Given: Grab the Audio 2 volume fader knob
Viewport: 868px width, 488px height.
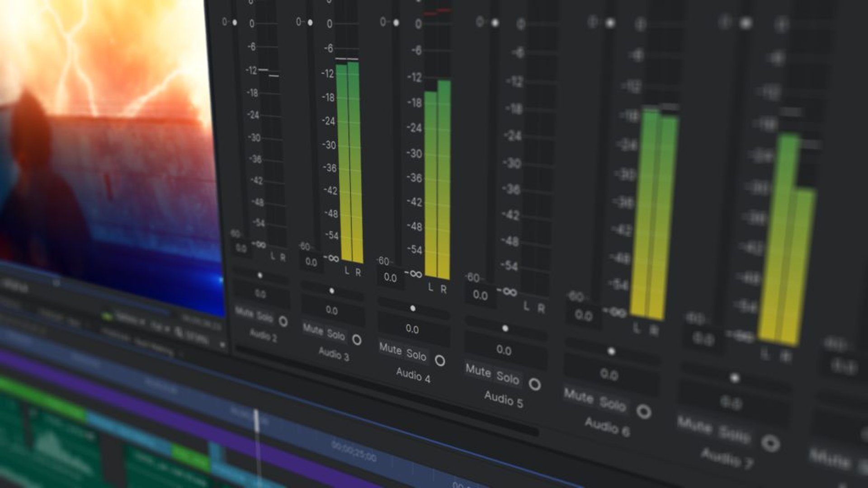Looking at the screenshot, I should [x=235, y=22].
